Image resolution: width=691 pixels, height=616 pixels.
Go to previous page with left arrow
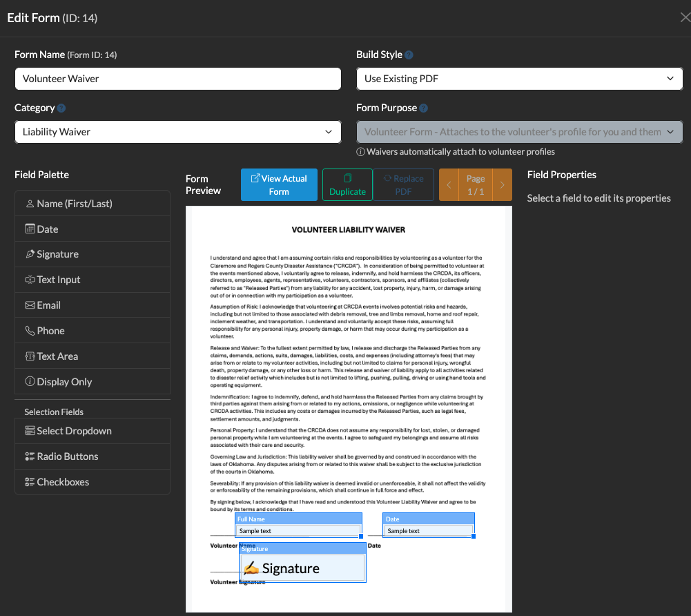[449, 185]
